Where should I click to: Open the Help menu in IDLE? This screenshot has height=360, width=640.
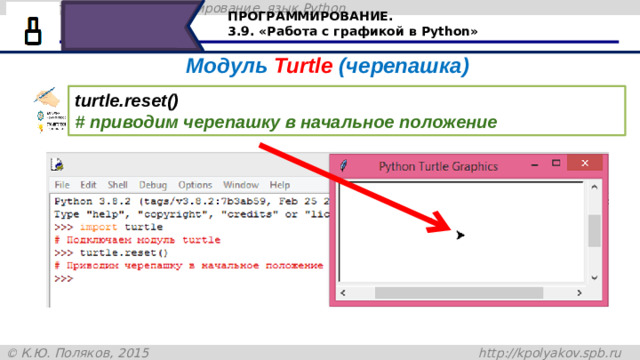tap(280, 185)
